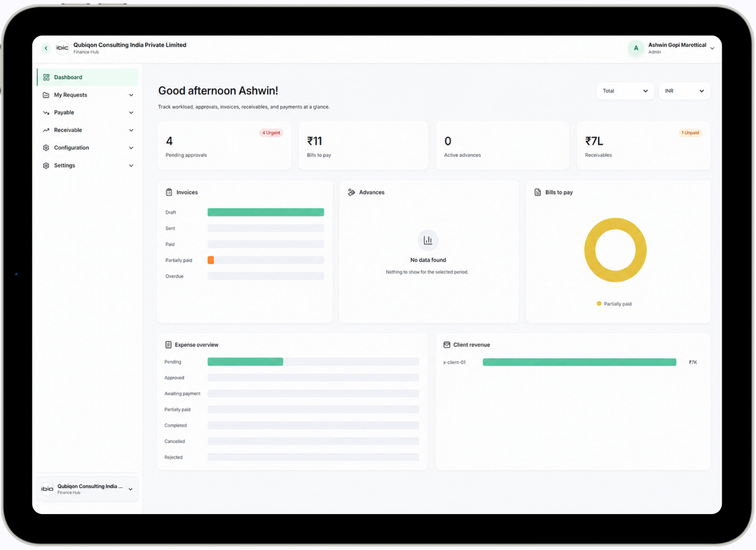Image resolution: width=756 pixels, height=550 pixels.
Task: Open Configuration in the sidebar
Action: [x=87, y=148]
